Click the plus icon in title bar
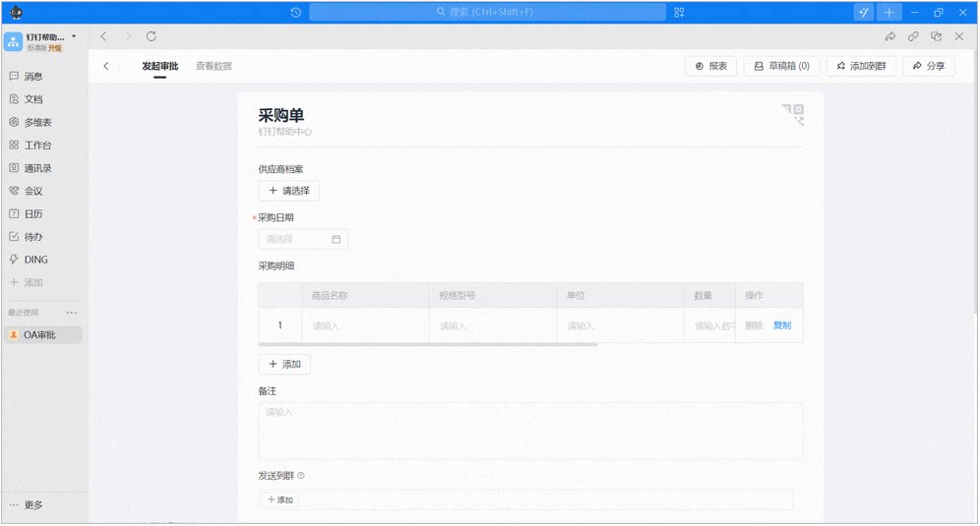 [888, 12]
